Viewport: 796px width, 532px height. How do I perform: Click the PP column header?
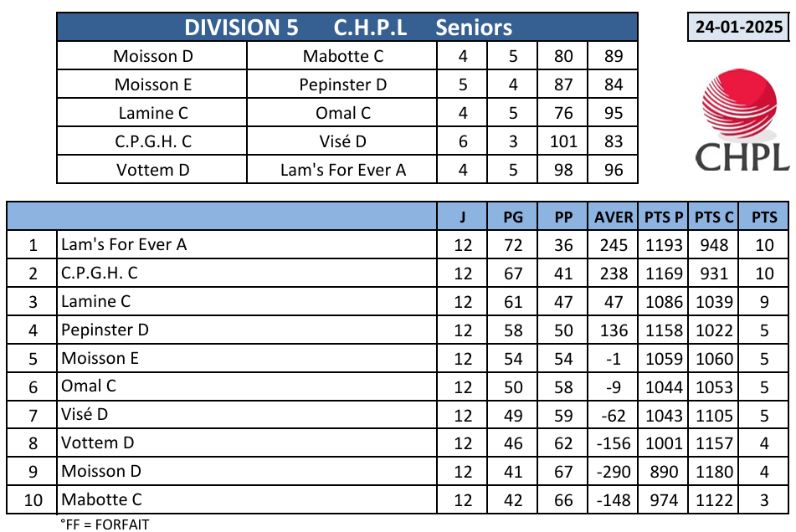tap(563, 217)
